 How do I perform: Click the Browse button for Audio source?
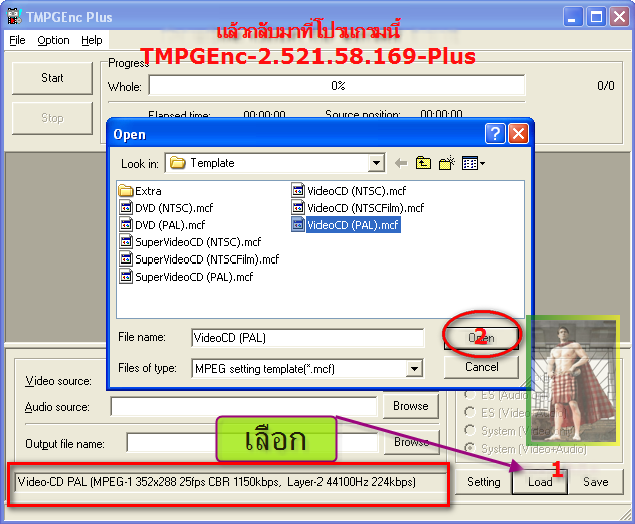click(x=411, y=406)
